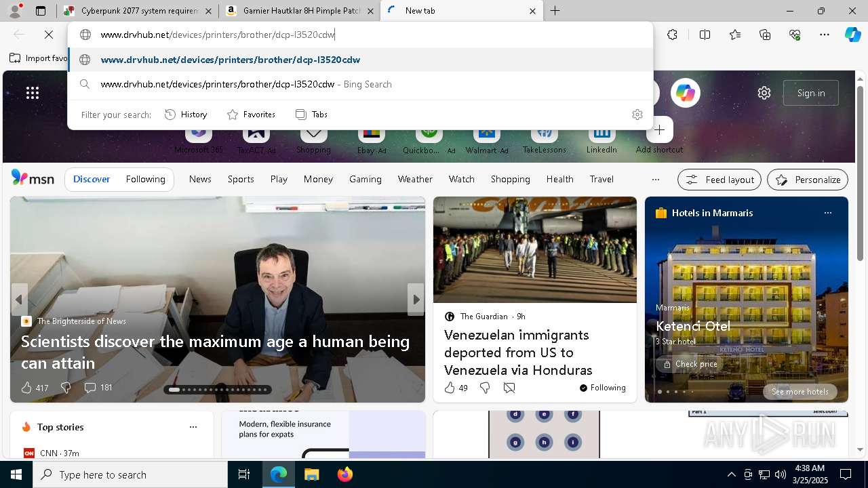
Task: Switch to Cyberpunk 2077 system requirements tab
Action: pyautogui.click(x=138, y=11)
